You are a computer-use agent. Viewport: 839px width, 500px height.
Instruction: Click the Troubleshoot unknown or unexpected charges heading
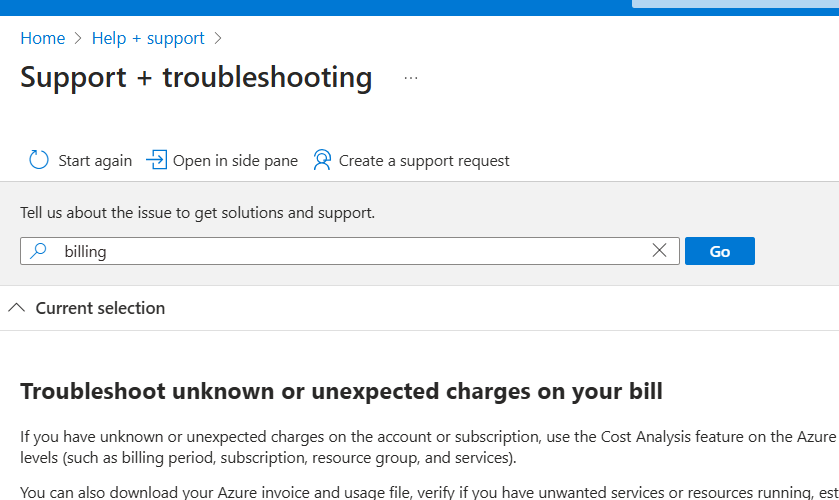click(x=341, y=391)
